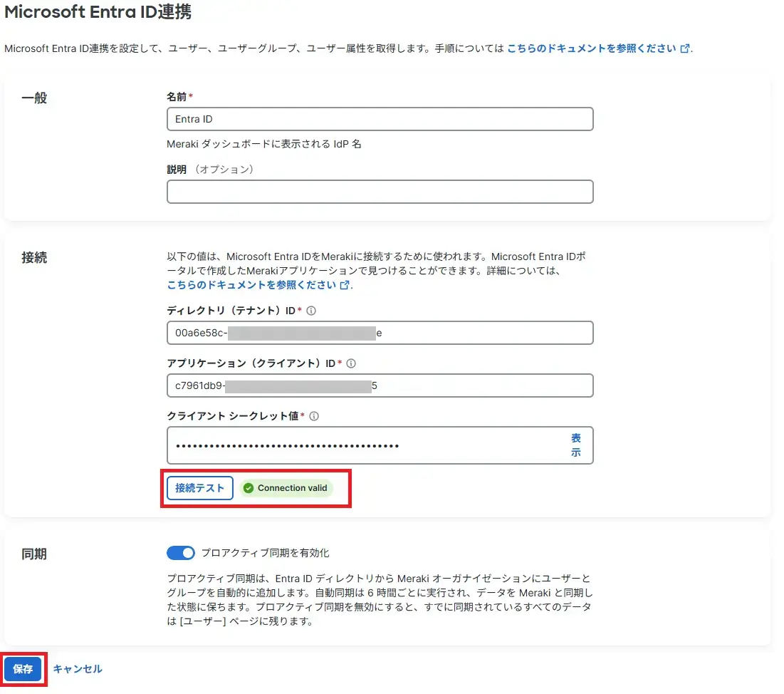Click the Microsoft Entra ID連携 page heading
Viewport: 784px width, 694px height.
tap(98, 12)
